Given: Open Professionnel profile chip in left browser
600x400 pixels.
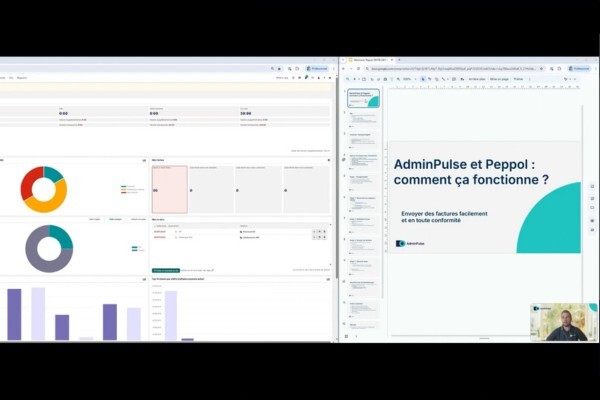Looking at the screenshot, I should point(317,69).
